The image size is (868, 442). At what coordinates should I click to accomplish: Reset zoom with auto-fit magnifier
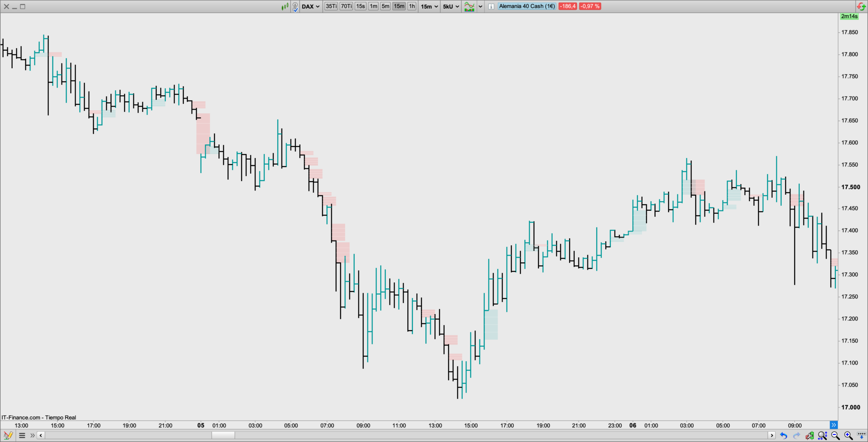[823, 435]
